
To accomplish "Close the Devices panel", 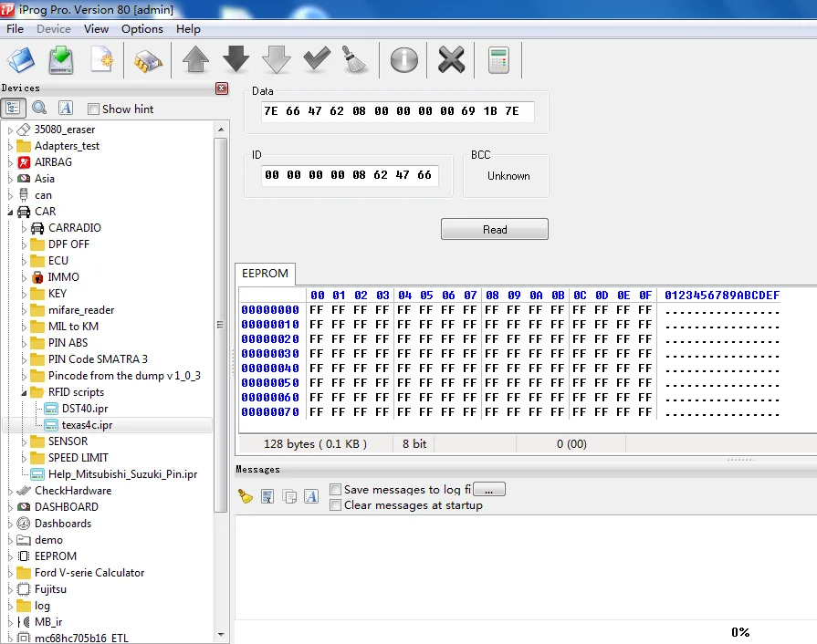I will coord(222,88).
